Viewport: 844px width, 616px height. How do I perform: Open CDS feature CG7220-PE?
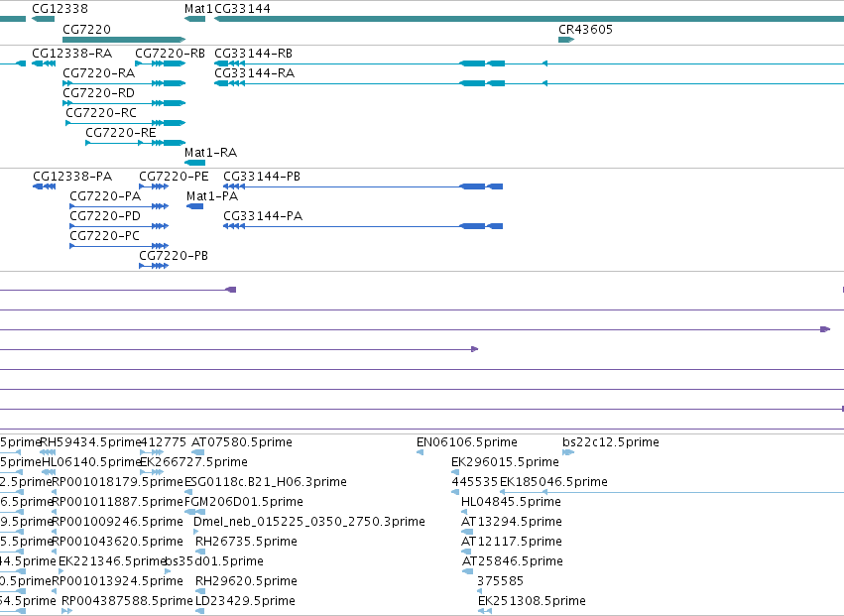[154, 186]
